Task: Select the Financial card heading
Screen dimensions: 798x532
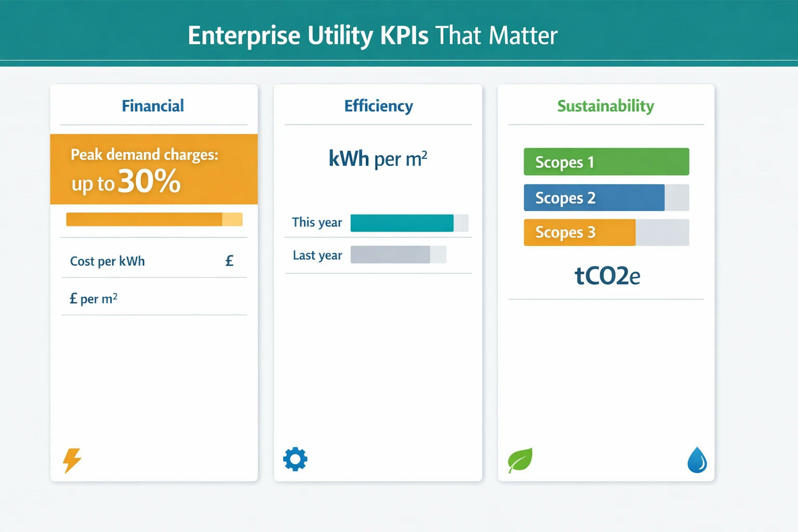Action: coord(153,106)
